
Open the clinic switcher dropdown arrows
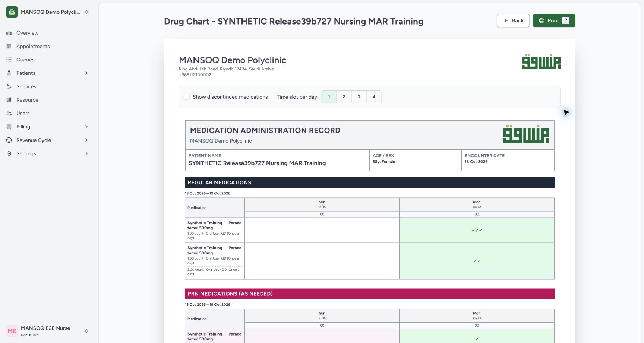point(86,12)
